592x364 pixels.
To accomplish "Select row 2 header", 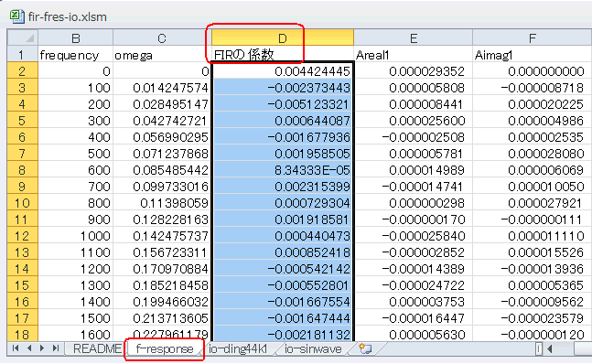I will pos(22,71).
